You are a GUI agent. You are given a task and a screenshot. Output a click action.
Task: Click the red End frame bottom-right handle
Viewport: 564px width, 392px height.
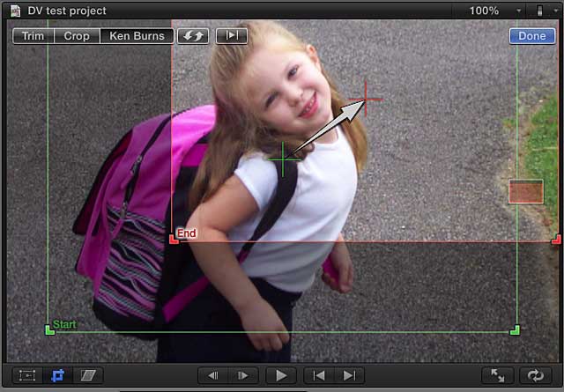(556, 240)
